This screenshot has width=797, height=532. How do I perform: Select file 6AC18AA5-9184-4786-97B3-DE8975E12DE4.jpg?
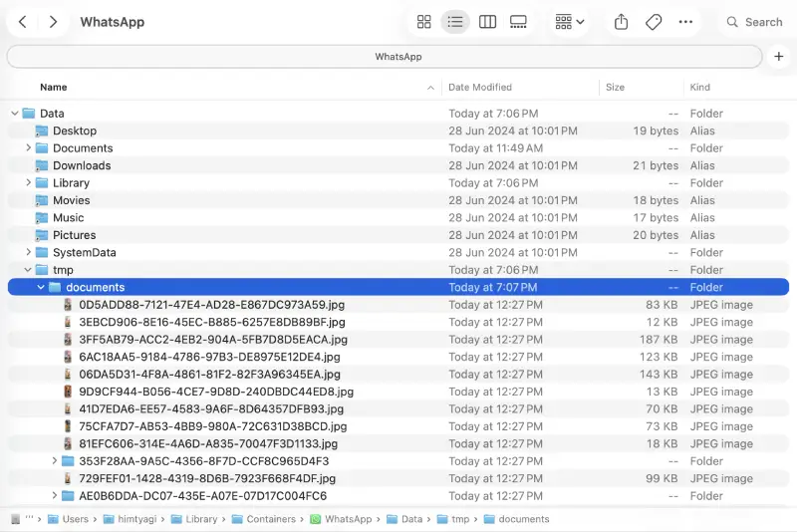[x=209, y=357]
